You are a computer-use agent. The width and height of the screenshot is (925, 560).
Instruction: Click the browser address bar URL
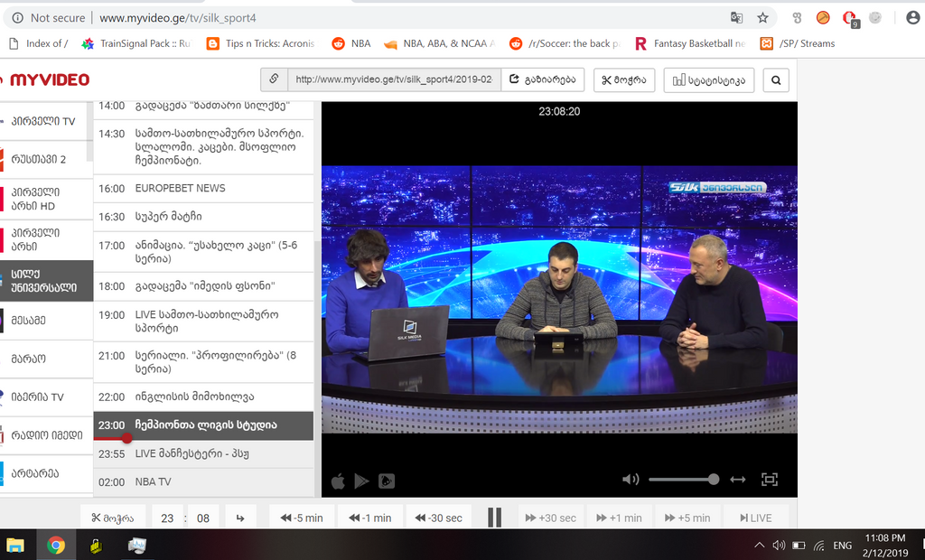(178, 18)
